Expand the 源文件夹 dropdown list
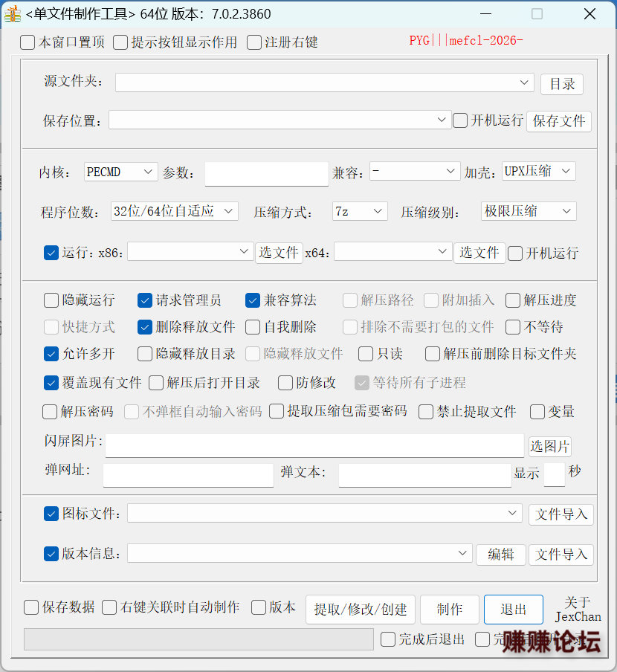This screenshot has width=617, height=672. coord(525,82)
